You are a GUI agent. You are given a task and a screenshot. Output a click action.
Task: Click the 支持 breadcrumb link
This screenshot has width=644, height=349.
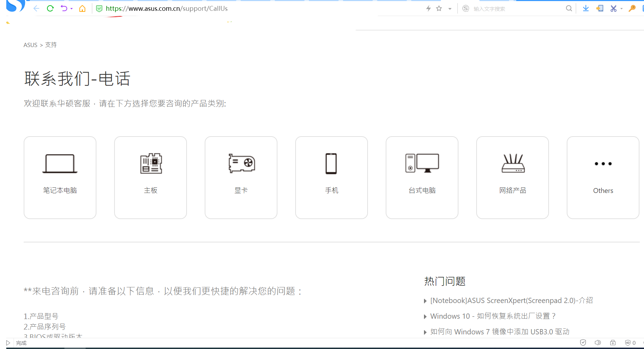[x=51, y=45]
